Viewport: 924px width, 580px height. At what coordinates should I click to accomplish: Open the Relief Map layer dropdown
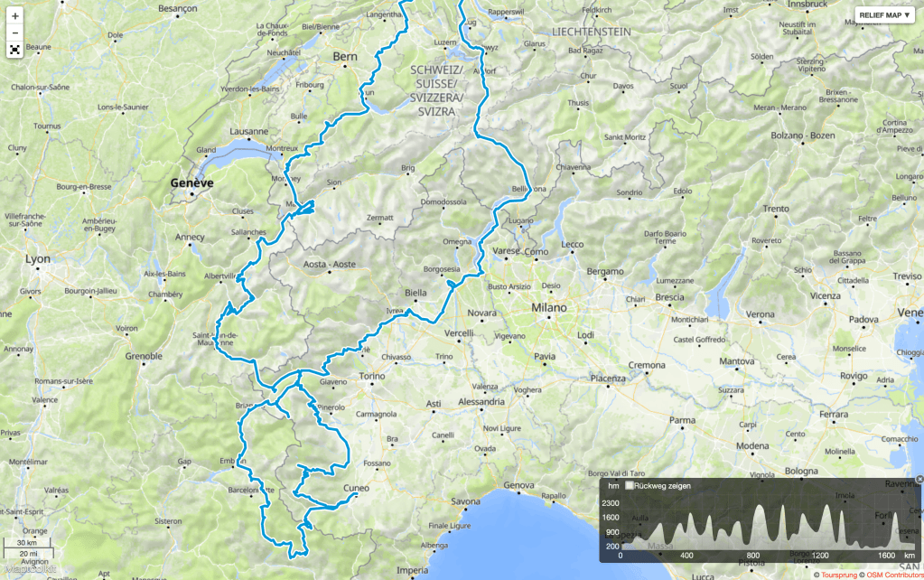[884, 15]
